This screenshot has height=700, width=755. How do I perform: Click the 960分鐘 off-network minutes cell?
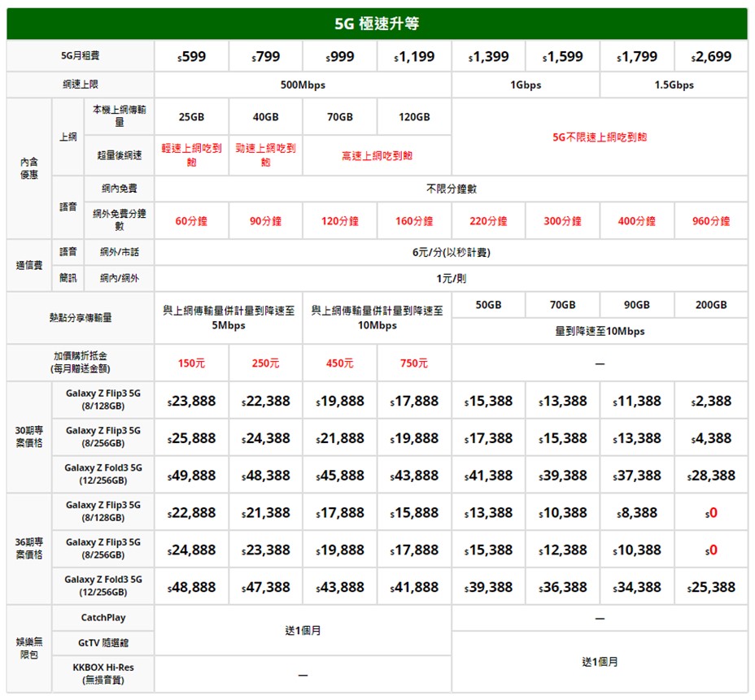pos(711,221)
